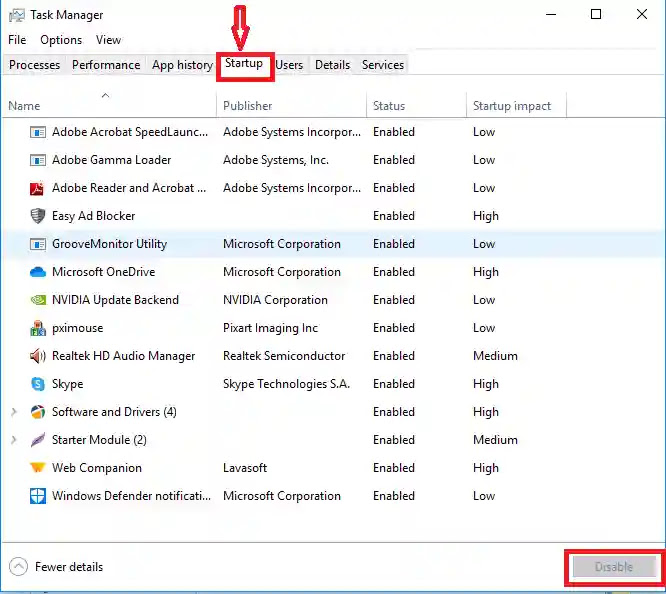Click the Skype Technologies S.A. publisher cell

286,384
